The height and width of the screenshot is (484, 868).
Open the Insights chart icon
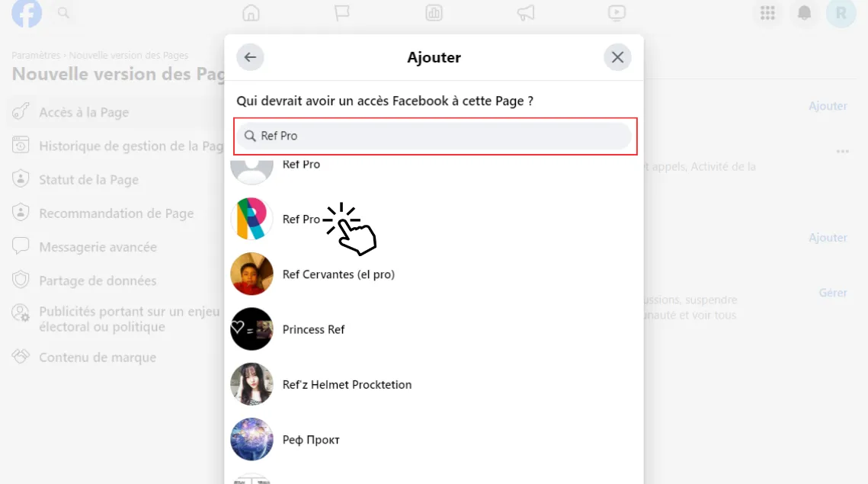pyautogui.click(x=434, y=13)
